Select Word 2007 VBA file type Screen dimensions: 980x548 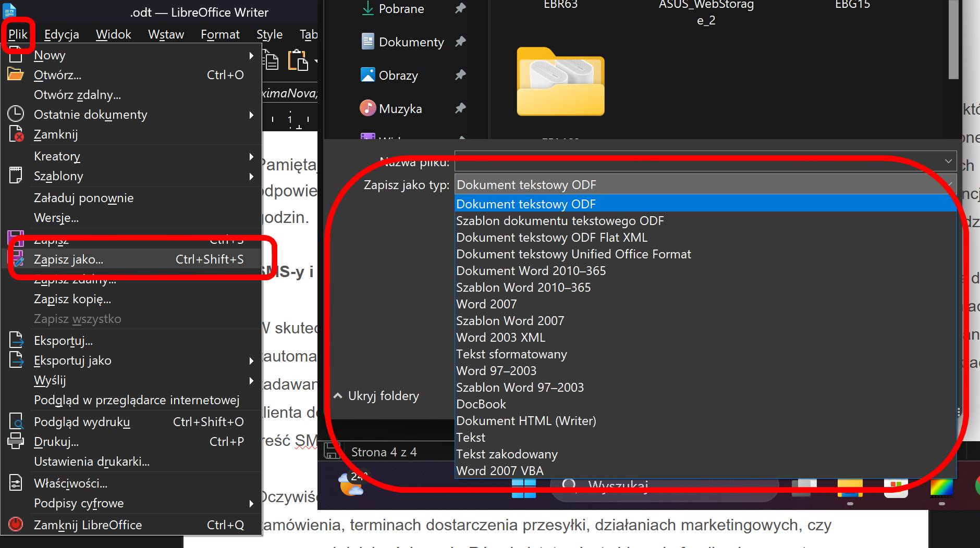[x=705, y=471]
